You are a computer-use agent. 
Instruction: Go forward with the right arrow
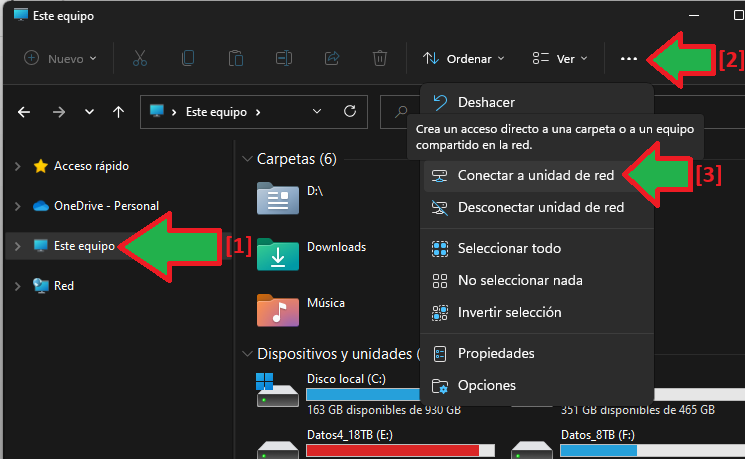pyautogui.click(x=59, y=112)
